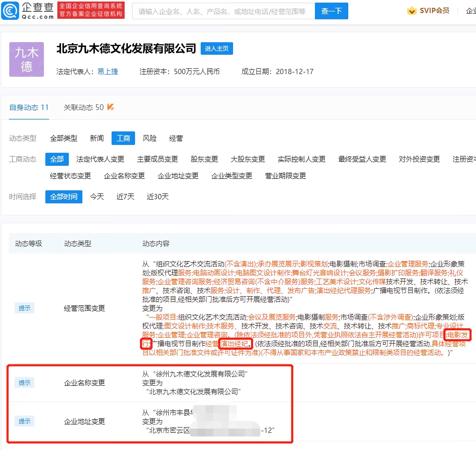This screenshot has height=450, width=476.
Task: Click registered capital 500万元人民币 text
Action: (x=197, y=71)
